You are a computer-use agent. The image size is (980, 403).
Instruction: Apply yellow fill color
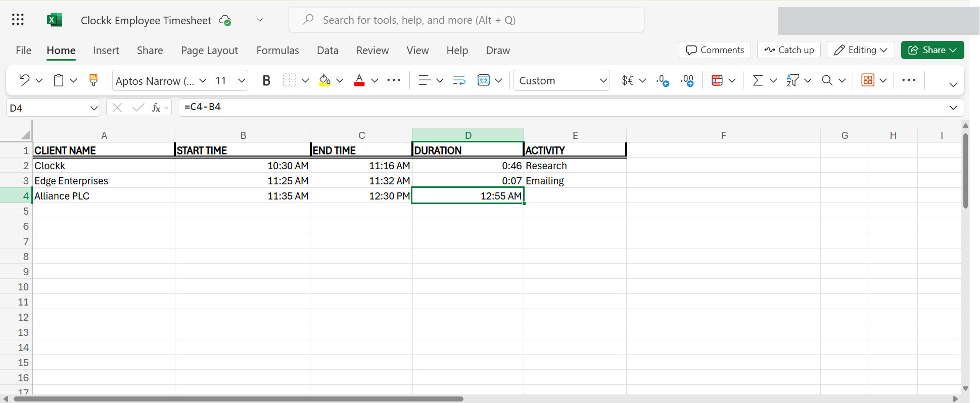pyautogui.click(x=325, y=80)
